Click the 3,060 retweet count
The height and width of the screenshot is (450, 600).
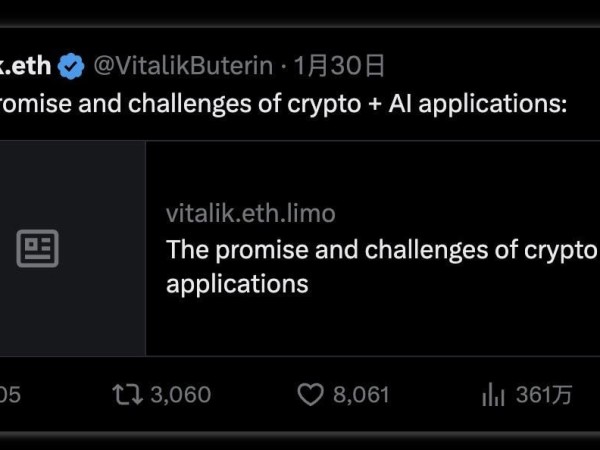coord(181,395)
